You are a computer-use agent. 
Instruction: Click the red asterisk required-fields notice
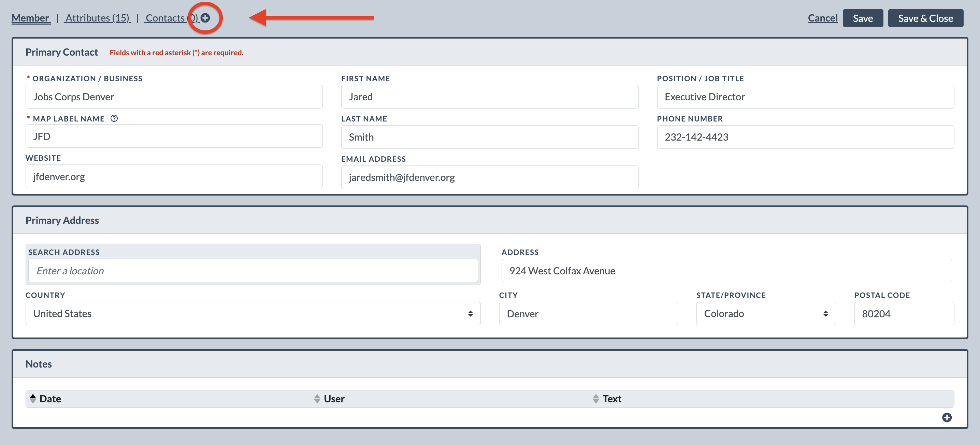[176, 53]
